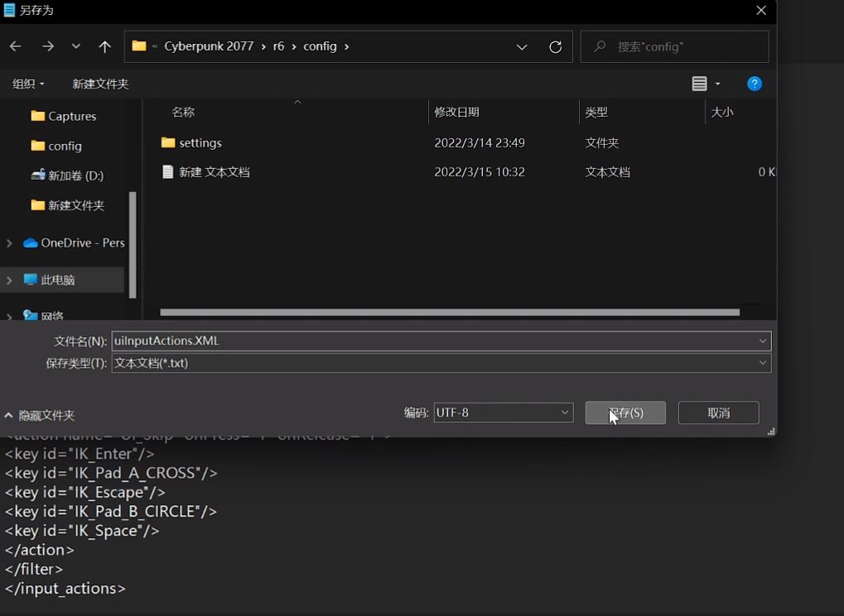Expand the address bar path dropdown
844x616 pixels.
pyautogui.click(x=522, y=46)
